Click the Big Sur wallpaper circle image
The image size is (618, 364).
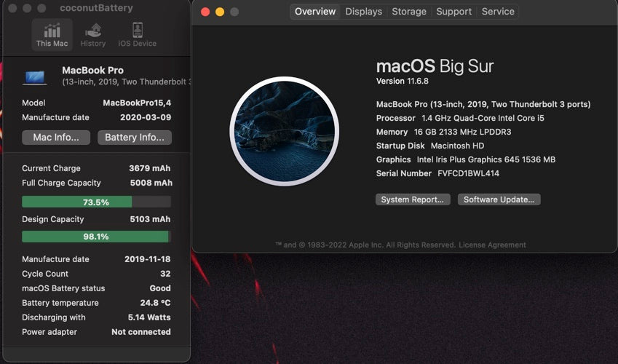click(x=284, y=131)
